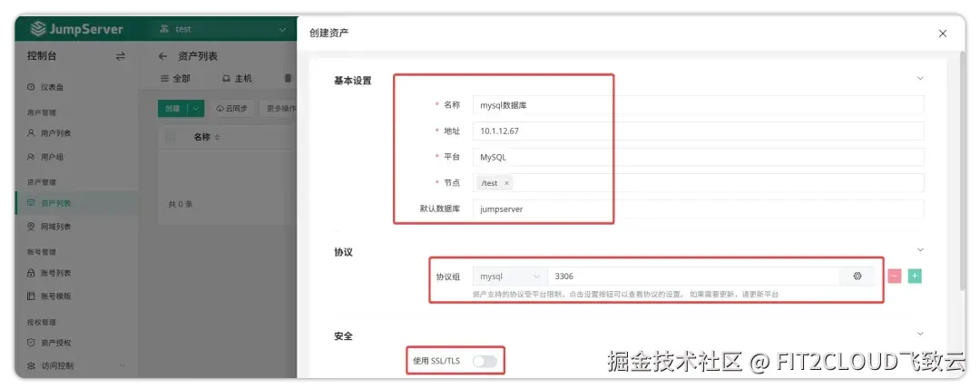Collapse the 协议 section chevron
Viewport: 980px width, 388px height.
(x=920, y=249)
